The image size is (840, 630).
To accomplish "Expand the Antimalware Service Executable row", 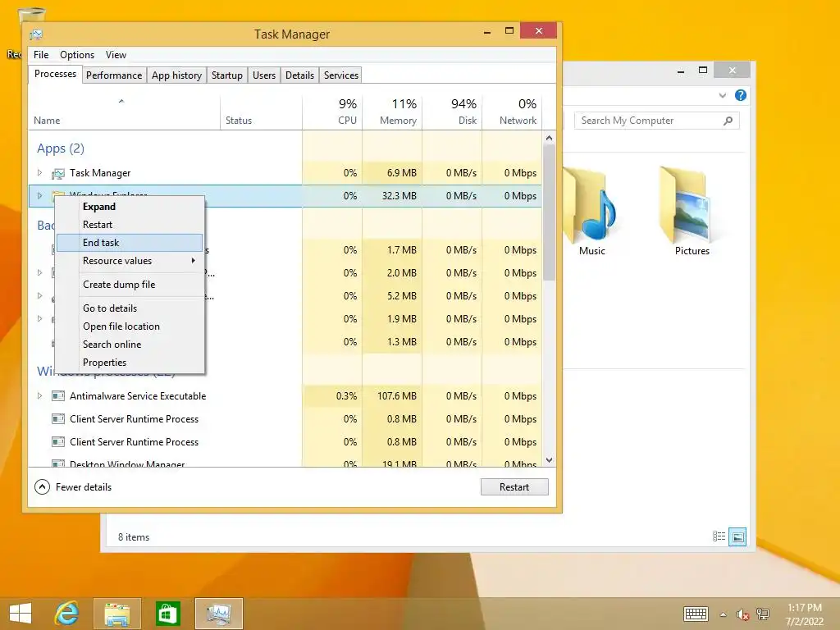I will point(39,396).
